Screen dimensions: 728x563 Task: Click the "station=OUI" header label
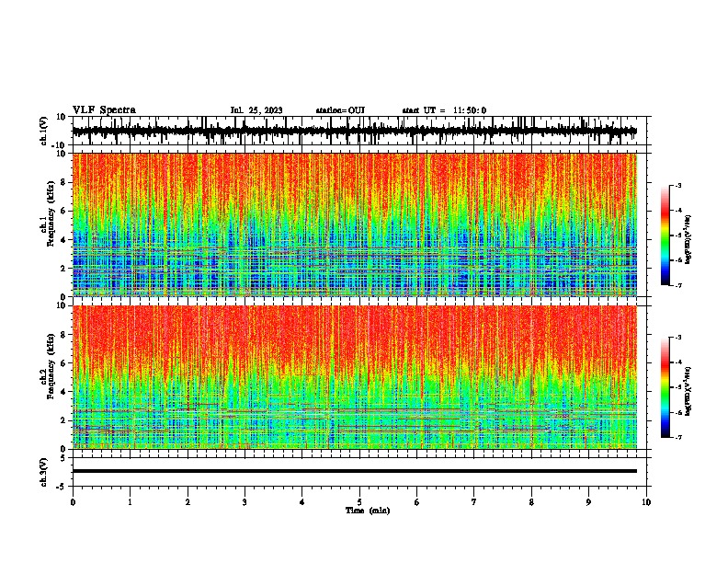point(340,110)
